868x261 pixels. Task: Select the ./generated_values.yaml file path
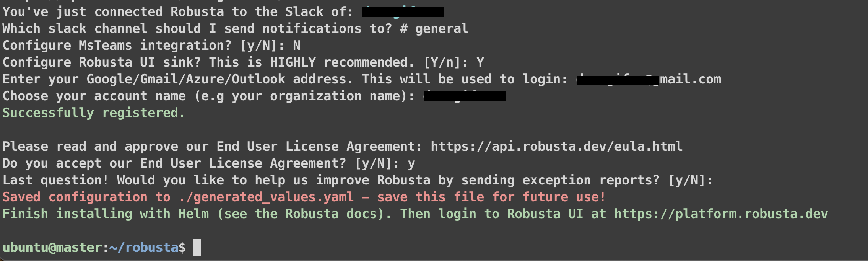pos(266,197)
